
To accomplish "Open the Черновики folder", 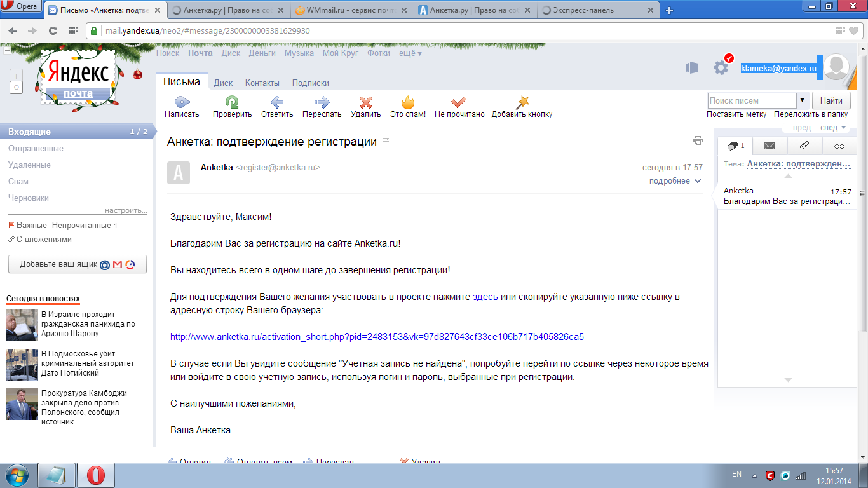I will click(29, 198).
